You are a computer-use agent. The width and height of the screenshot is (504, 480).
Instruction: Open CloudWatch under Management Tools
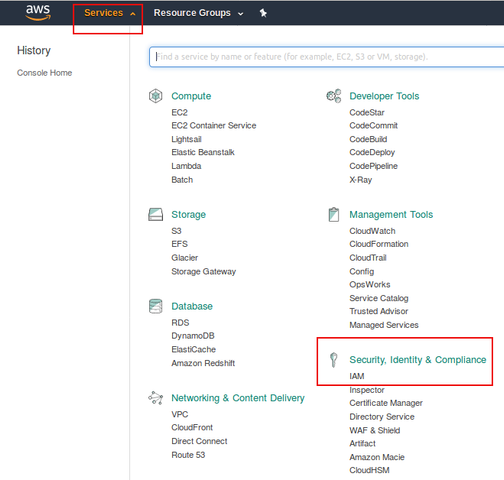372,231
